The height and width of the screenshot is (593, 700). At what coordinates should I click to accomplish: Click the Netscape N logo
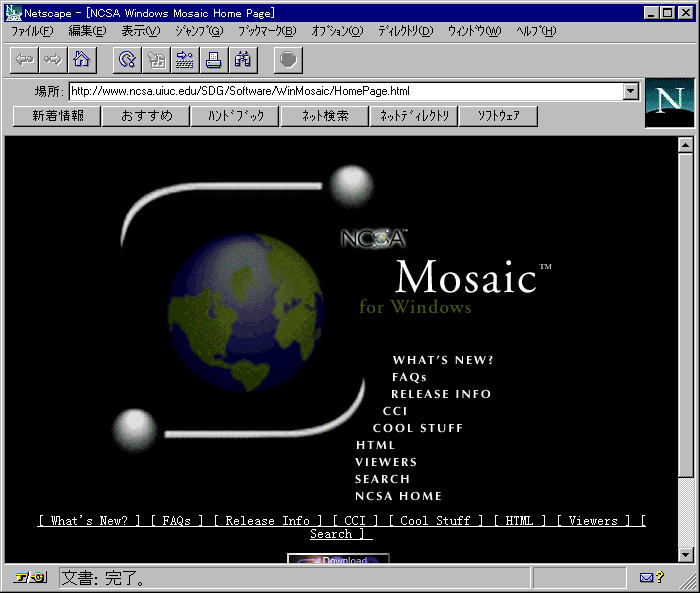[x=670, y=103]
